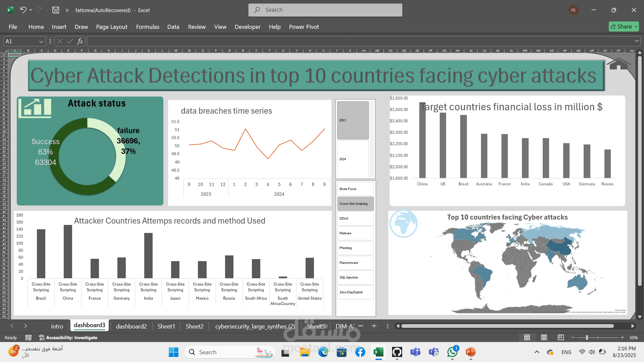This screenshot has width=644, height=362.
Task: Switch to Page Break Preview view
Action: point(560,338)
